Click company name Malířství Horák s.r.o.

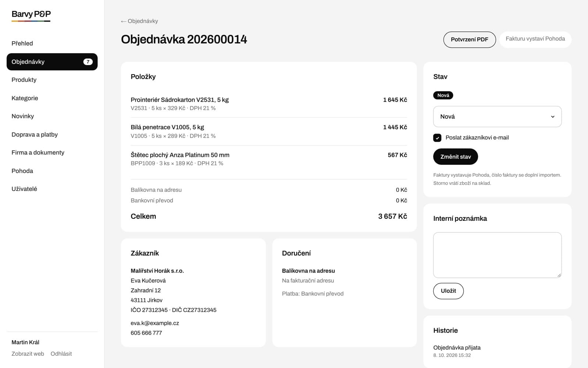coord(157,271)
